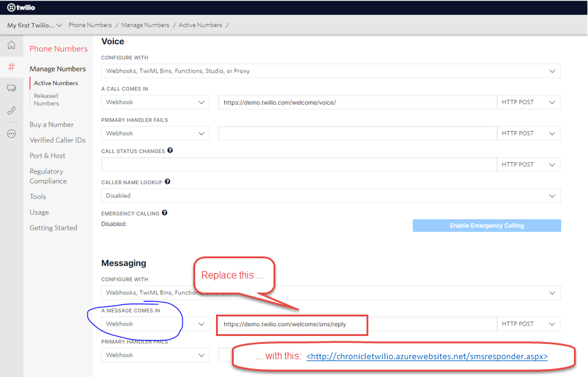Open Call Status Changes HTTP POST dropdown
This screenshot has height=377, width=588.
click(529, 164)
